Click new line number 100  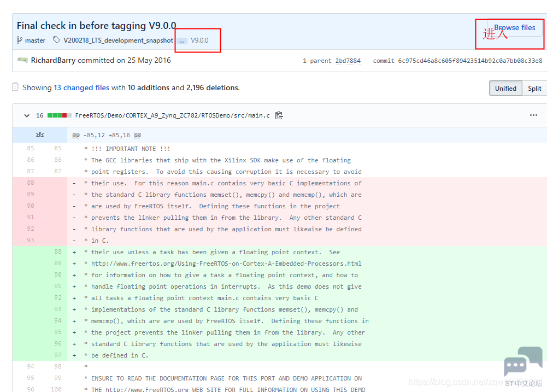(56, 389)
